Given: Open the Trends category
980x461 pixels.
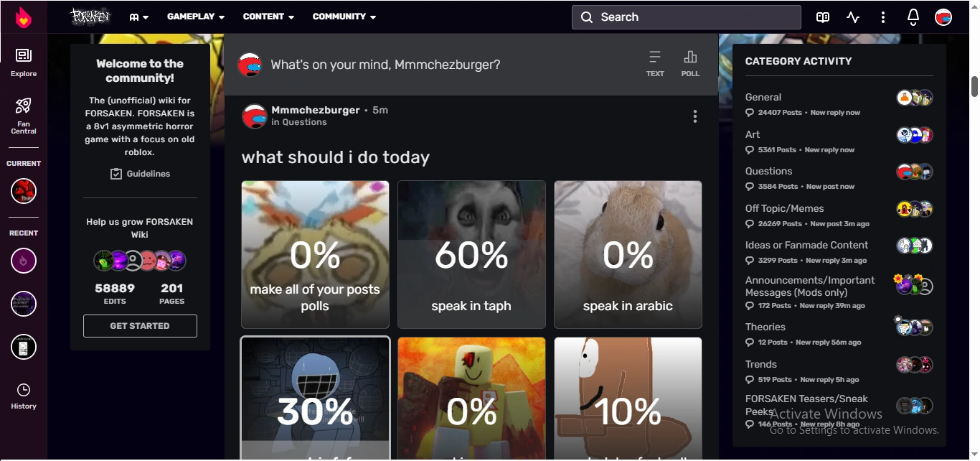Looking at the screenshot, I should pyautogui.click(x=761, y=364).
